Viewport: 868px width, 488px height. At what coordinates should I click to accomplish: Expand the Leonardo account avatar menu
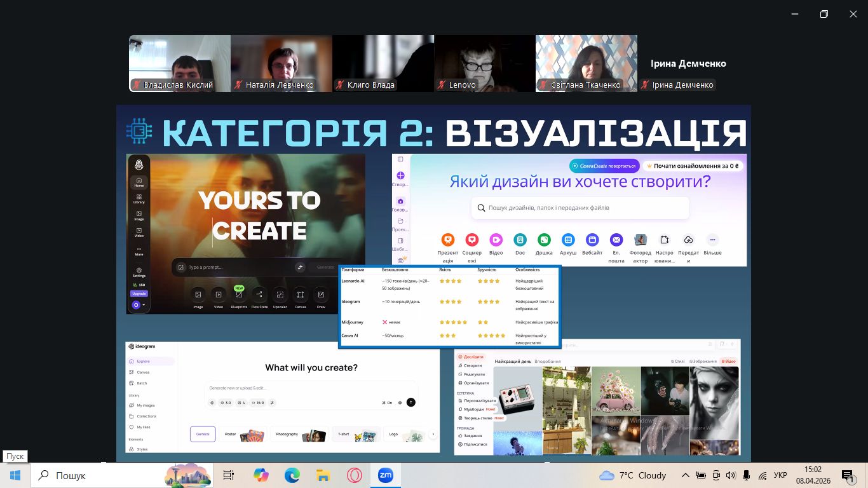click(x=139, y=305)
